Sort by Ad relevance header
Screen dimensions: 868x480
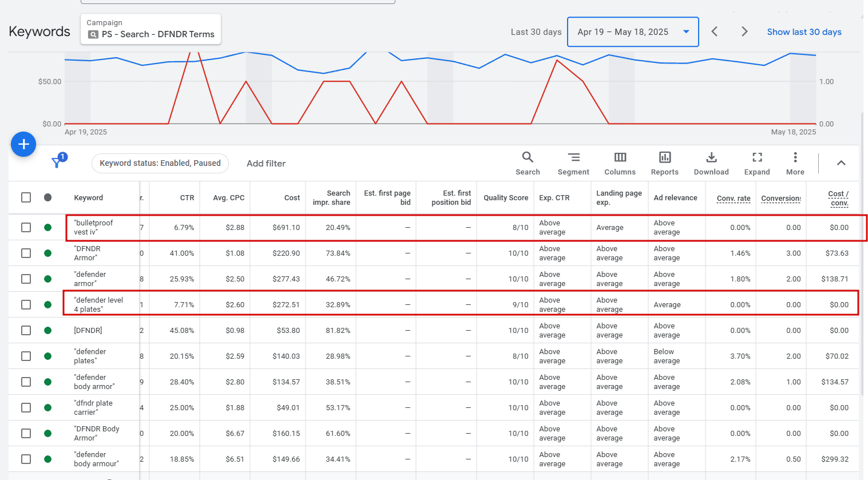coord(676,198)
